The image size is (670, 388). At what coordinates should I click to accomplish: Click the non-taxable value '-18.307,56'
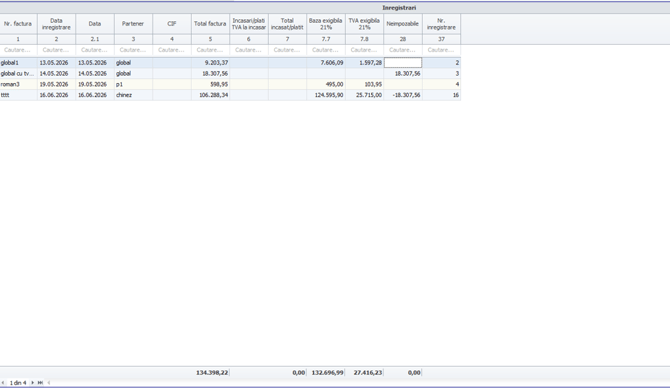pos(406,95)
